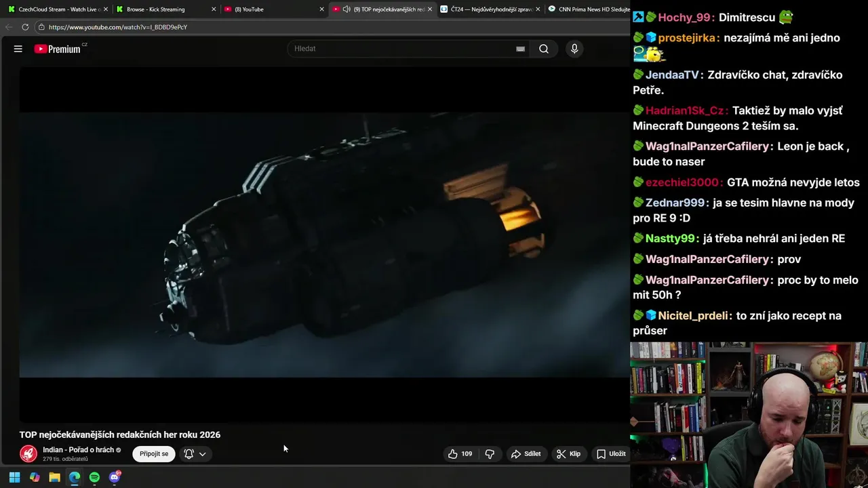
Task: Open Spotify from taskbar
Action: (x=94, y=477)
